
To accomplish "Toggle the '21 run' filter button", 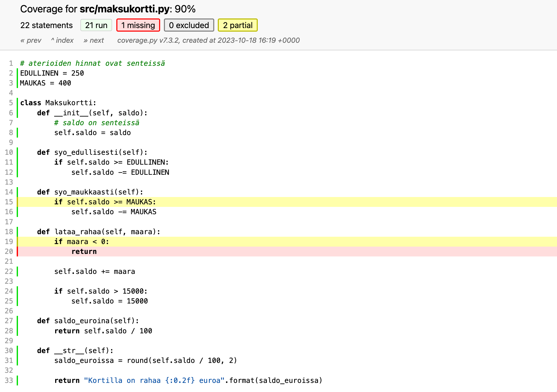I will [96, 25].
